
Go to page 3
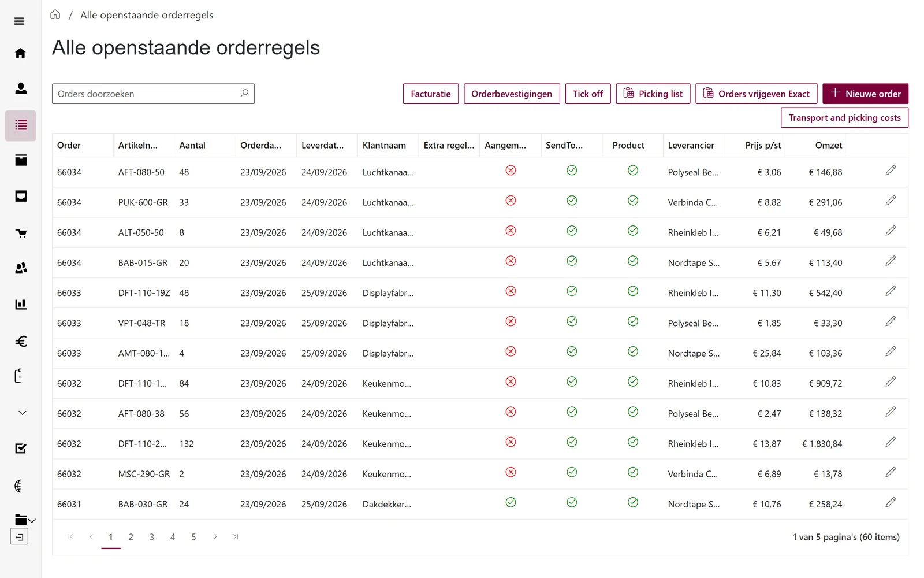(152, 537)
